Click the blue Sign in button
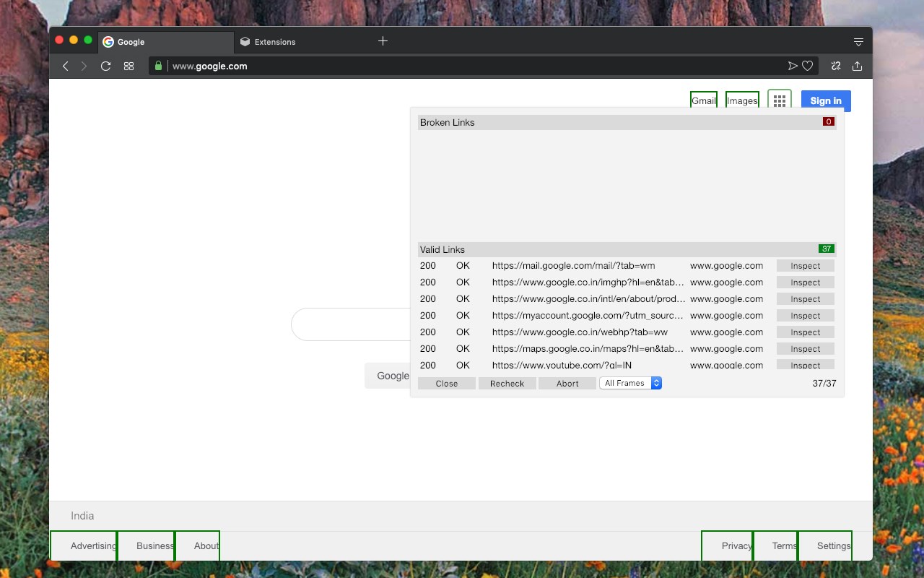The height and width of the screenshot is (578, 924). coord(826,101)
